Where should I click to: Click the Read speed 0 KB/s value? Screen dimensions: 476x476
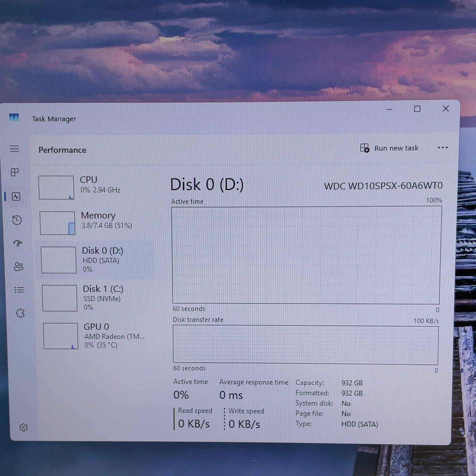(194, 424)
